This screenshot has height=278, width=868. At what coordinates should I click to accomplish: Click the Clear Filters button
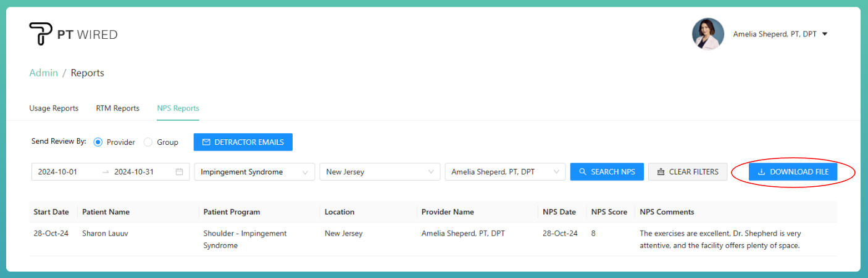[x=687, y=172]
